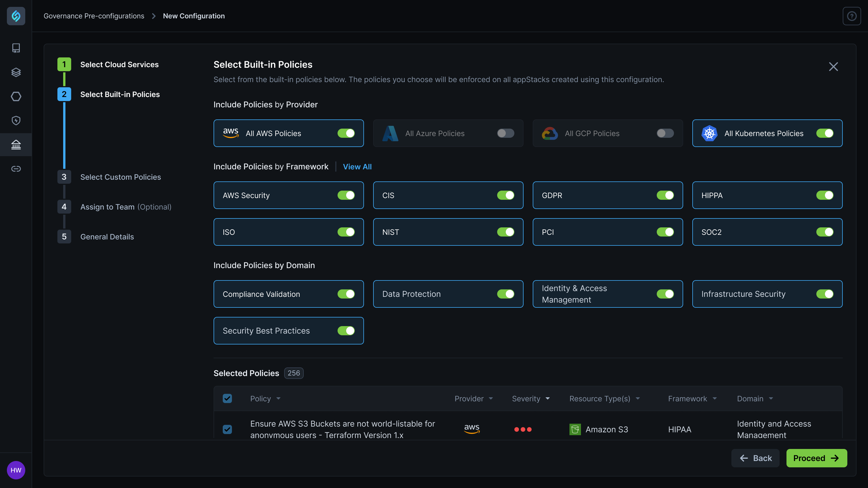Image resolution: width=868 pixels, height=488 pixels.
Task: Disable the HIPPA framework toggle
Action: pos(825,195)
